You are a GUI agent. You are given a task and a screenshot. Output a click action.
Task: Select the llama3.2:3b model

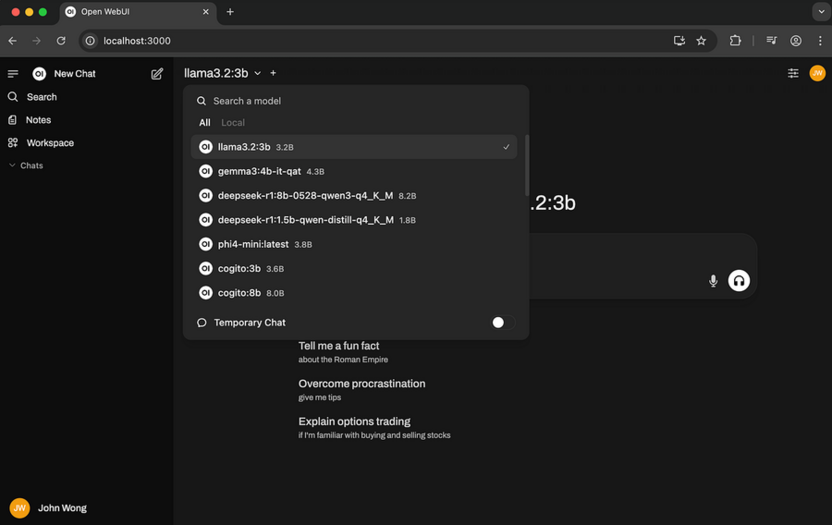354,147
